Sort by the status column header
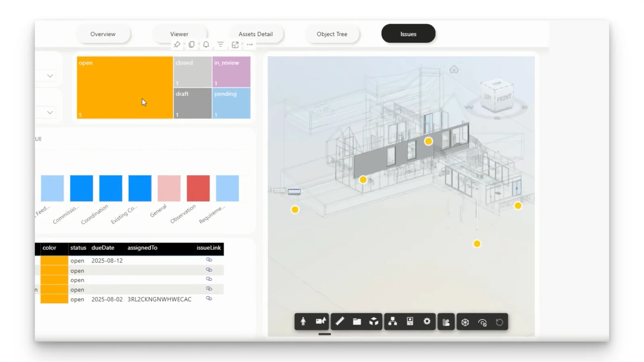 point(78,248)
